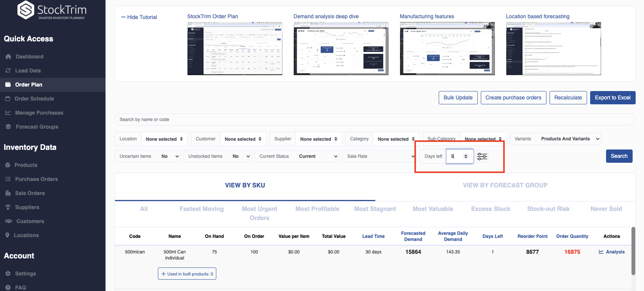Click the Customers handshake icon
Image resolution: width=644 pixels, height=291 pixels.
[9, 221]
